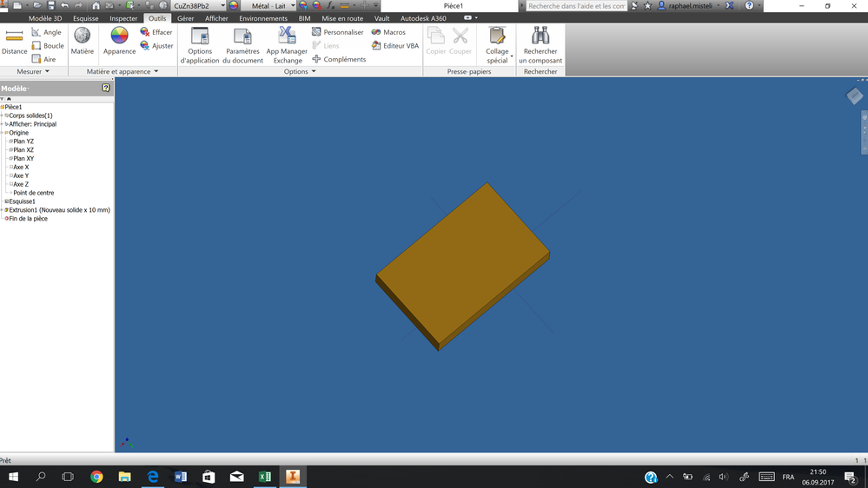The image size is (868, 488).
Task: Open Word from the taskbar
Action: pyautogui.click(x=181, y=477)
